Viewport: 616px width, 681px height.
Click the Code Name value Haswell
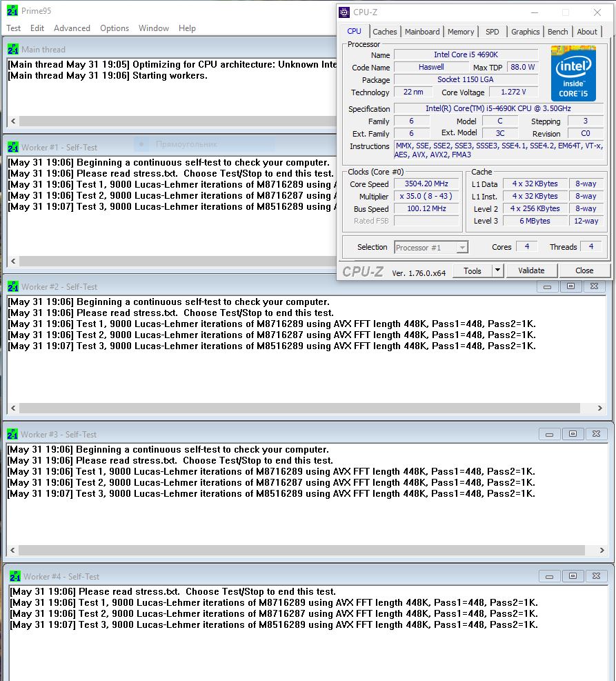431,68
